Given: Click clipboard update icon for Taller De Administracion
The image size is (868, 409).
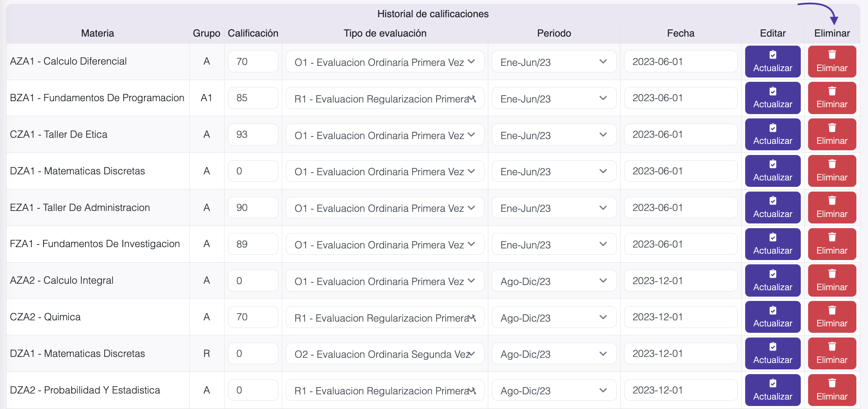Looking at the screenshot, I should pyautogui.click(x=773, y=201).
